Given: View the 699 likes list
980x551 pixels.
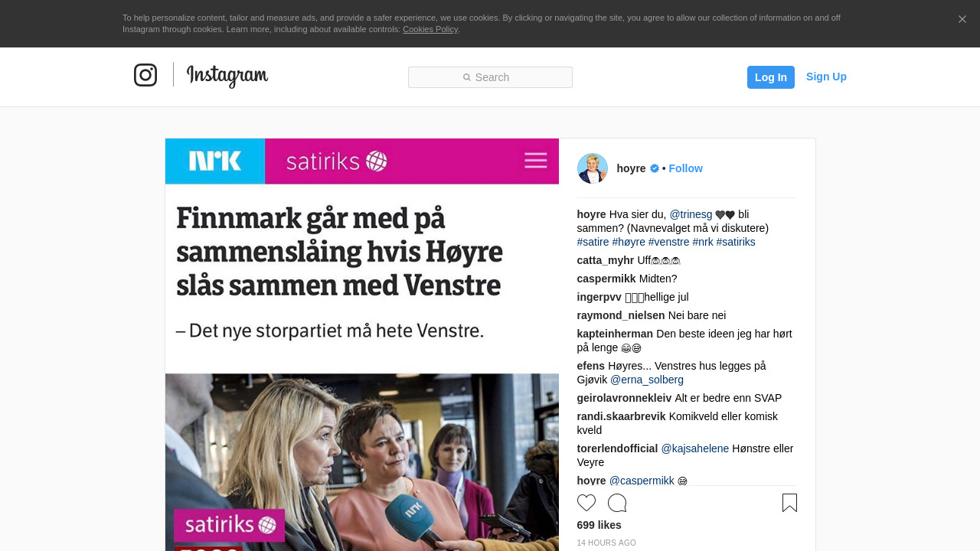Looking at the screenshot, I should tap(599, 525).
